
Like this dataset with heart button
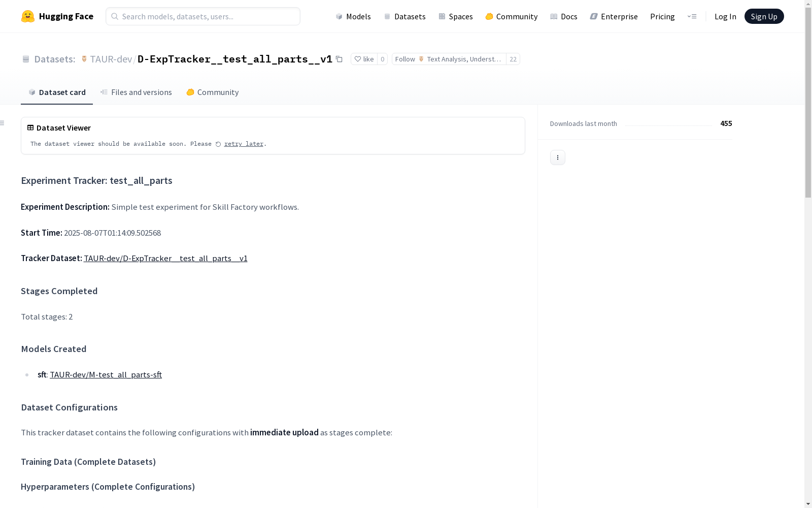(364, 59)
